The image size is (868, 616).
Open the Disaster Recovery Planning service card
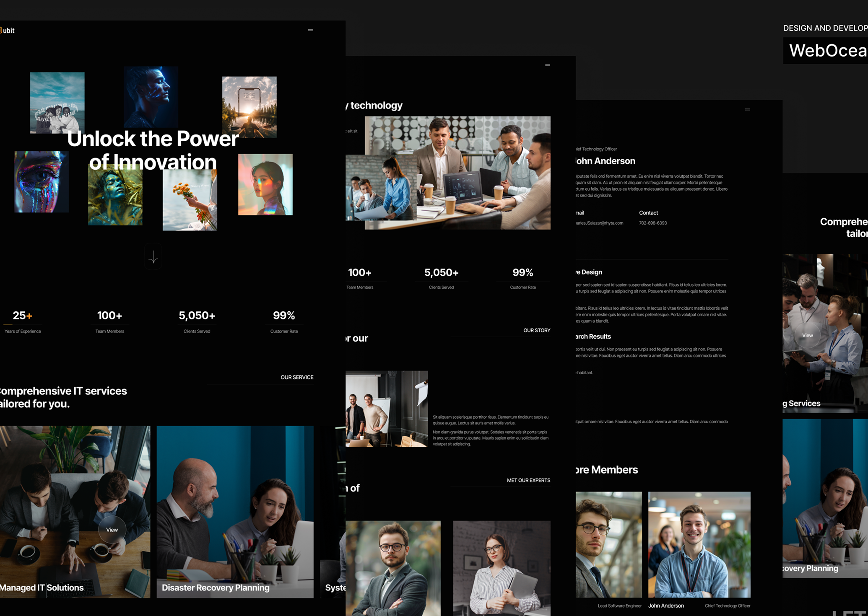[235, 511]
